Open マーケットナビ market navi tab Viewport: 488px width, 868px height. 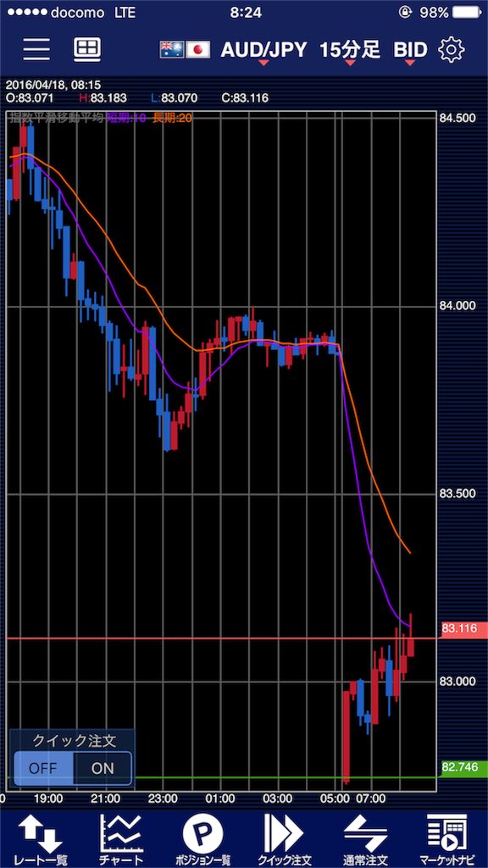pyautogui.click(x=446, y=840)
